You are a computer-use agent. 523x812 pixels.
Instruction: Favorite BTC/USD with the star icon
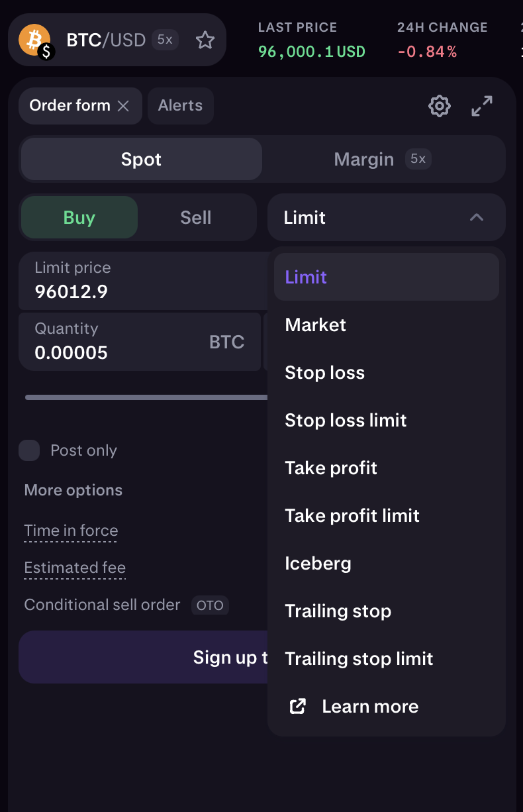pos(205,40)
